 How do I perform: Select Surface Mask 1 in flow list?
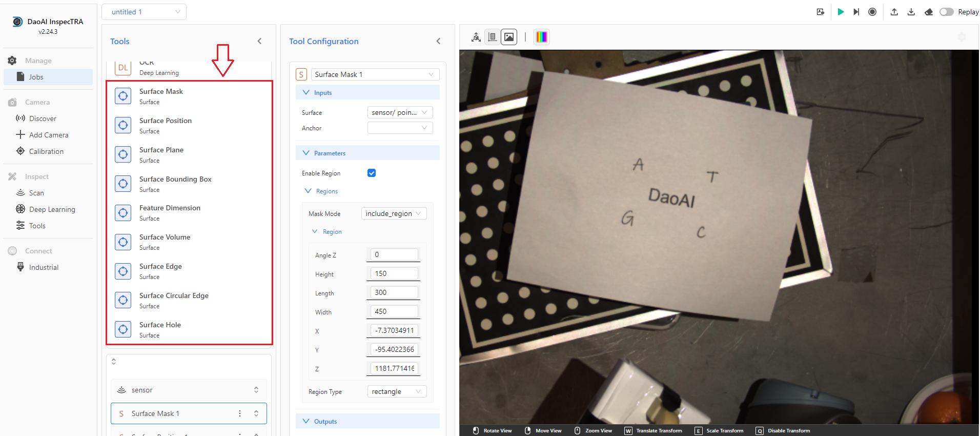point(189,413)
